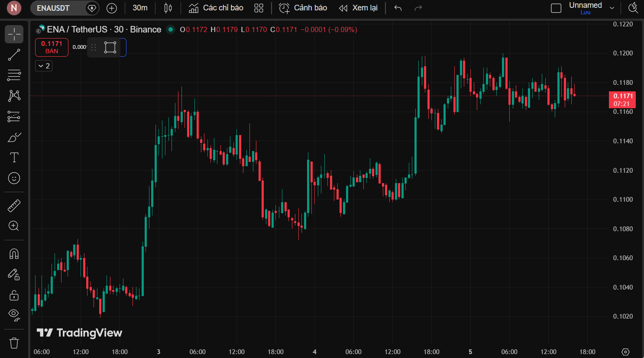Click the 0.1100 price axis label

(x=623, y=200)
